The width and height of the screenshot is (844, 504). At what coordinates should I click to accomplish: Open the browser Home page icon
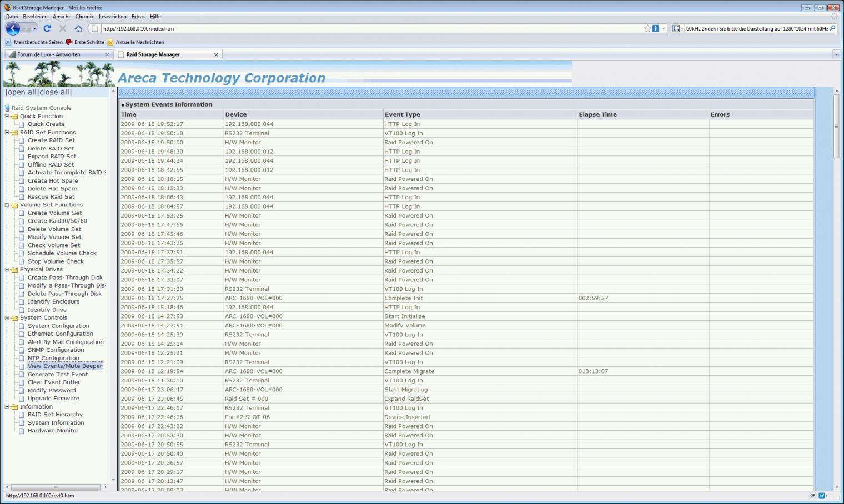point(78,28)
